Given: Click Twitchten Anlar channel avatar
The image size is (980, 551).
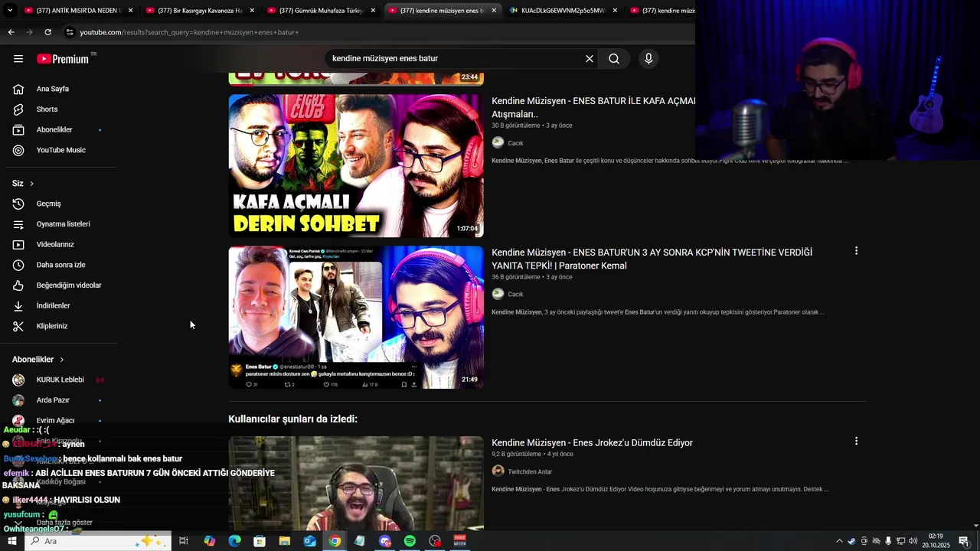Looking at the screenshot, I should (x=498, y=471).
